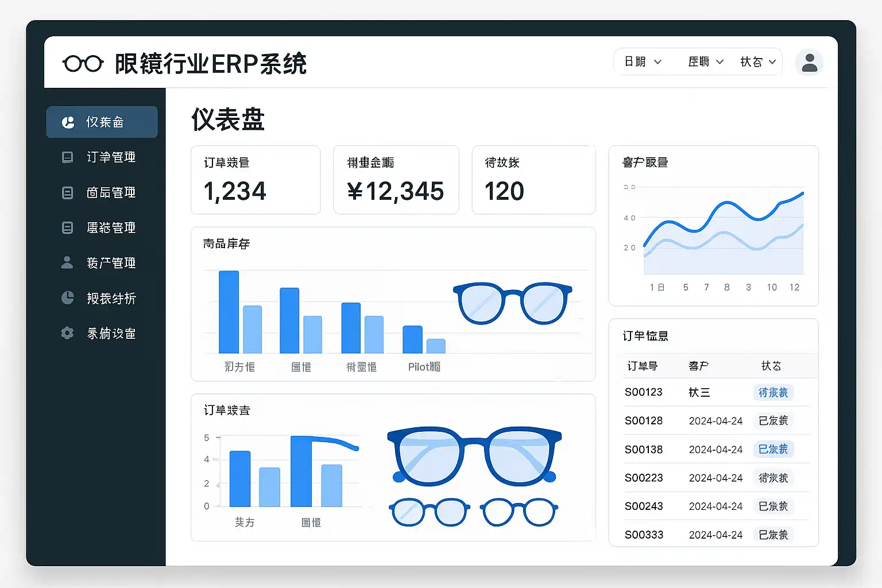This screenshot has width=882, height=588.
Task: Click the dark line on the customer chart
Action: click(x=724, y=218)
